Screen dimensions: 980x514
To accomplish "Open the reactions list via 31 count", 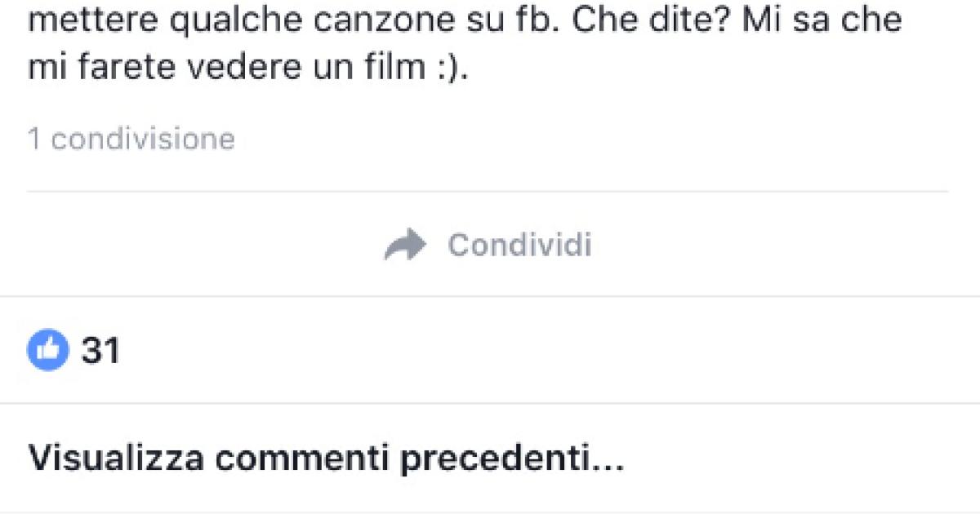I will (x=100, y=351).
